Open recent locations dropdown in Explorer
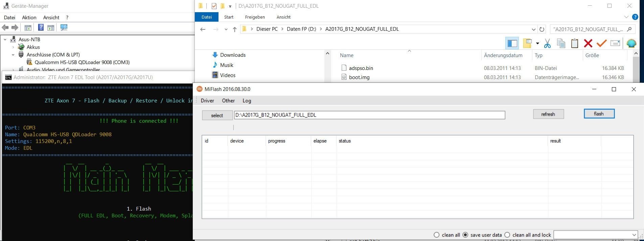 [x=226, y=29]
